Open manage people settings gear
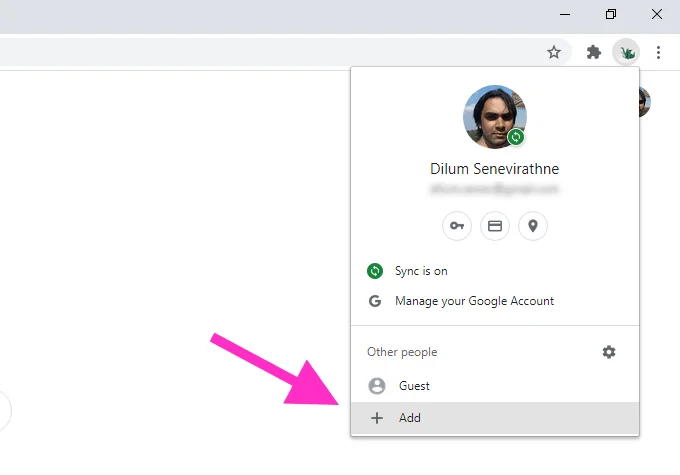Image resolution: width=680 pixels, height=475 pixels. (x=609, y=352)
